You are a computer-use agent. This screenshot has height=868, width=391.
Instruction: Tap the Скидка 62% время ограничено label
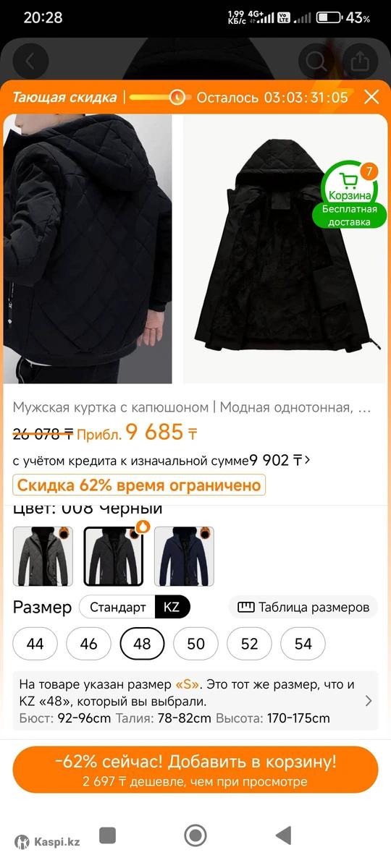(x=139, y=485)
